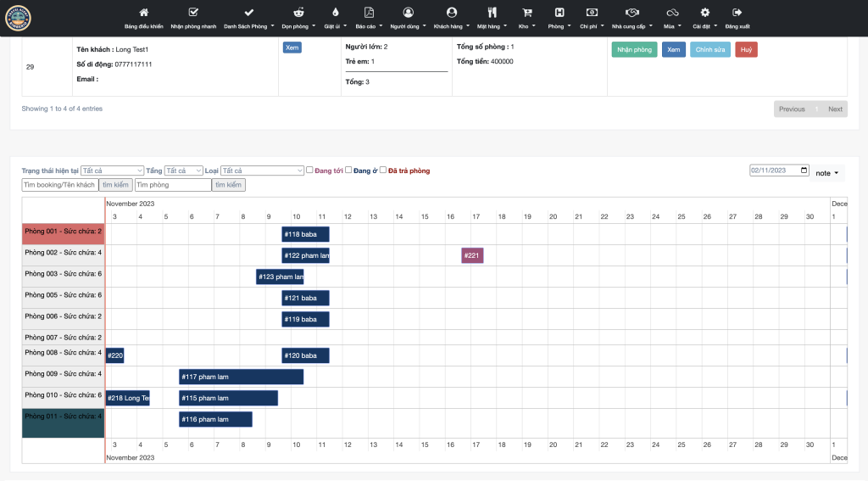The width and height of the screenshot is (868, 481).
Task: Open the Báo cáo PDF icon
Action: pyautogui.click(x=369, y=12)
